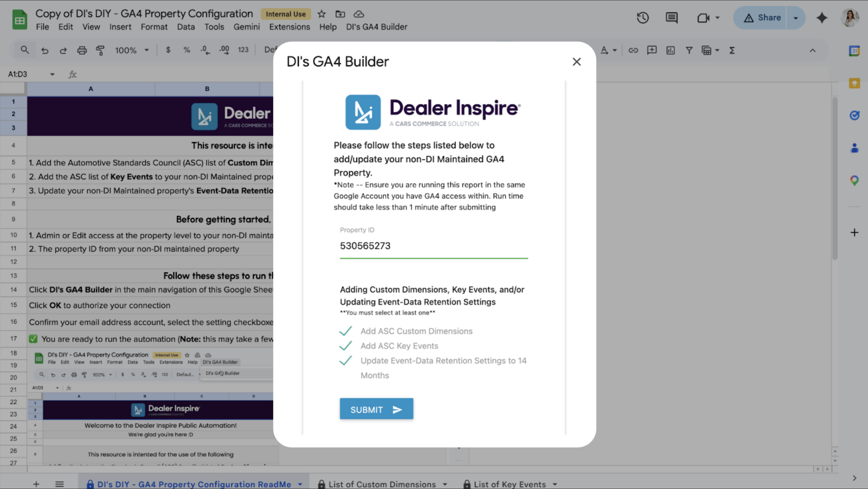Click the Share button
The width and height of the screenshot is (868, 489).
click(x=762, y=18)
